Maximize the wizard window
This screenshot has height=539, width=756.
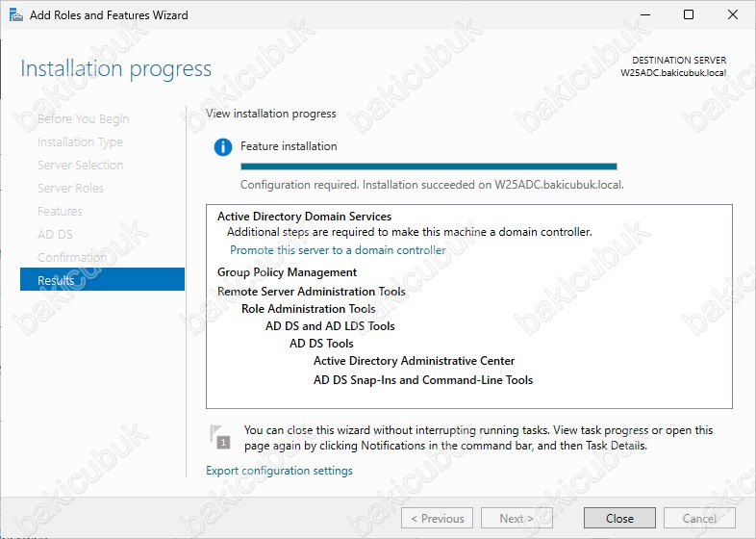click(x=689, y=15)
